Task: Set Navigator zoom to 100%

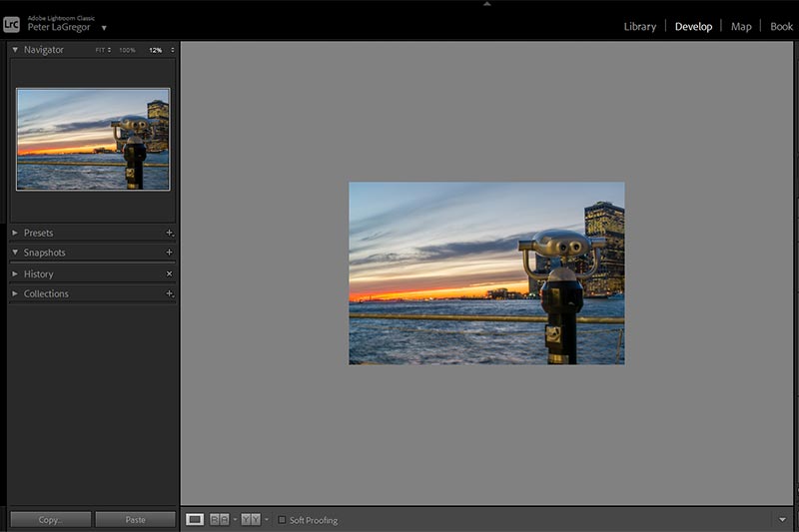Action: pos(127,50)
